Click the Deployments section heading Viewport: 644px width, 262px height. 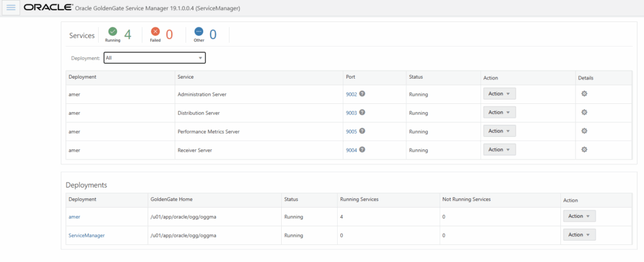click(87, 185)
